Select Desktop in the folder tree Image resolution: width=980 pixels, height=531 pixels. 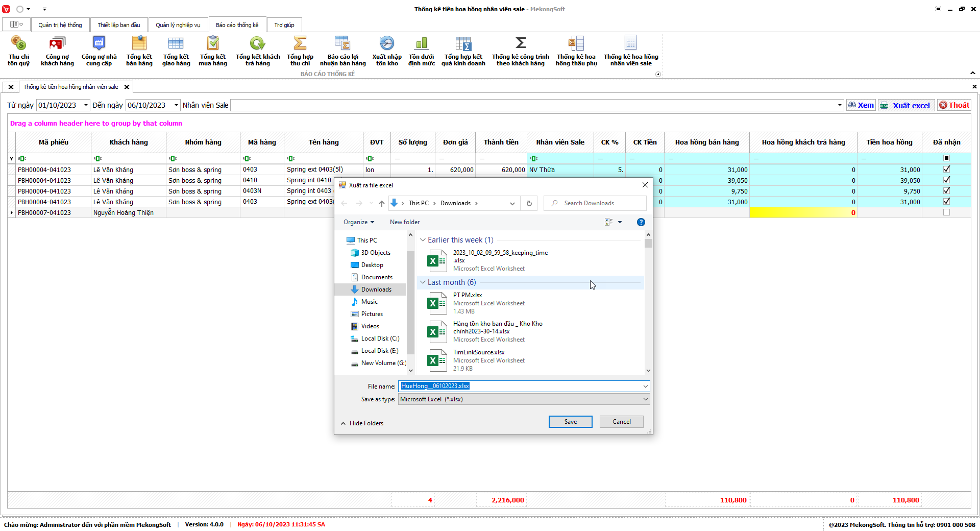(x=372, y=265)
